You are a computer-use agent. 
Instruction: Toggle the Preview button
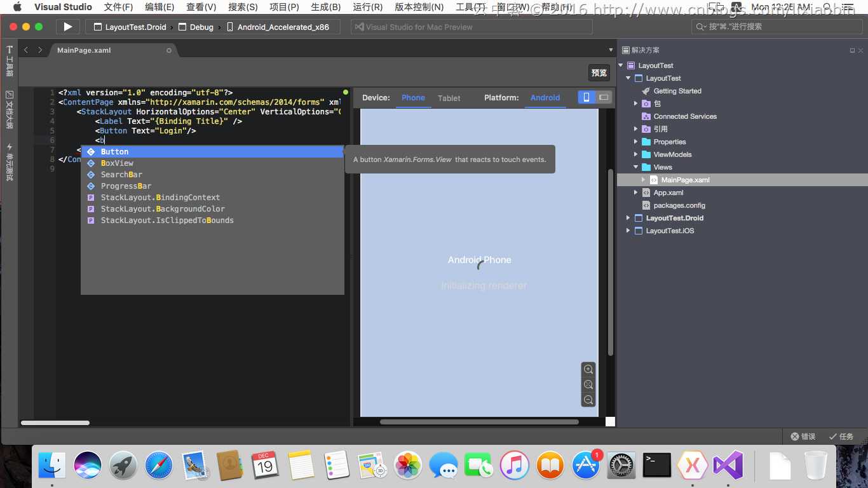point(599,72)
